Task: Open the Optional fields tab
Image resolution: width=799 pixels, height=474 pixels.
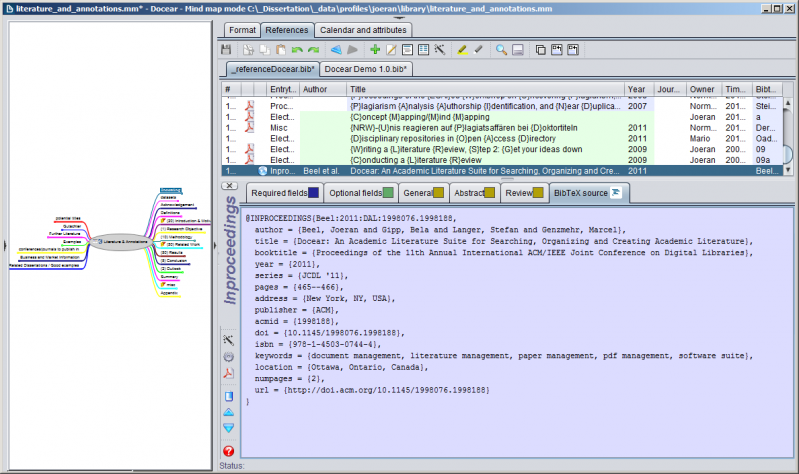Action: coord(361,193)
